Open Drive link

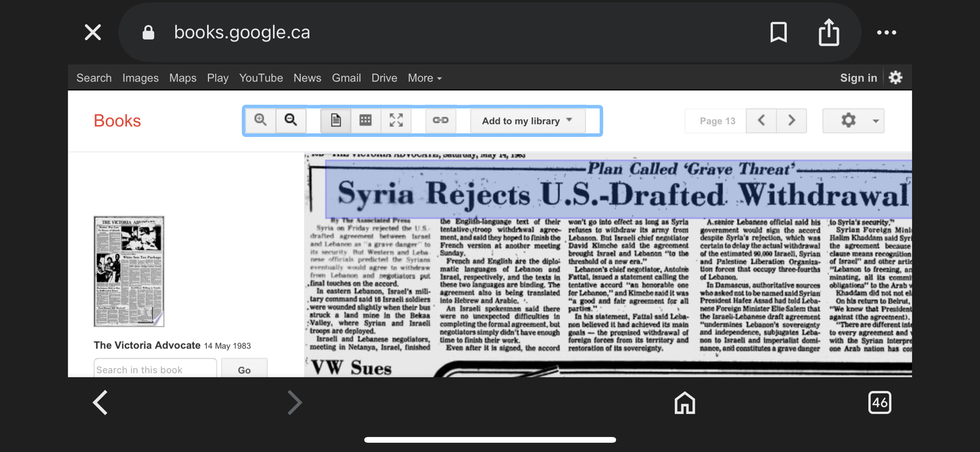click(x=384, y=78)
